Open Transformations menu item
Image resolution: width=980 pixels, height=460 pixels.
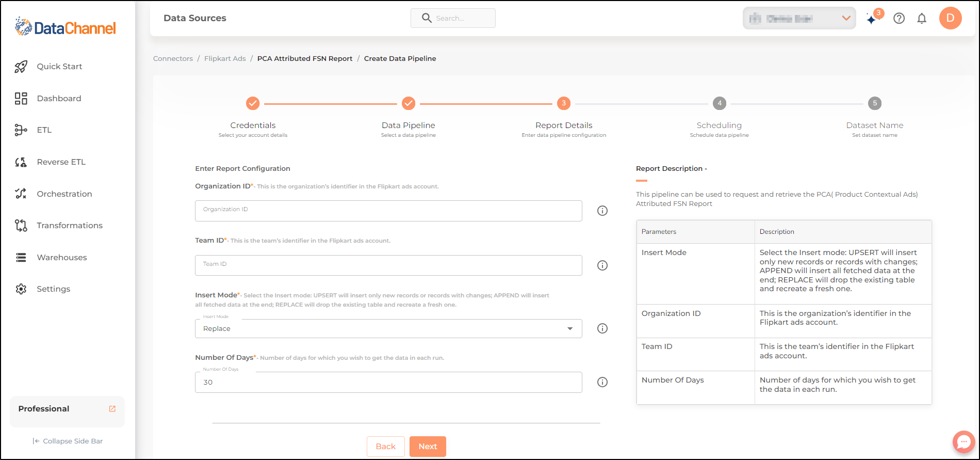coord(70,226)
